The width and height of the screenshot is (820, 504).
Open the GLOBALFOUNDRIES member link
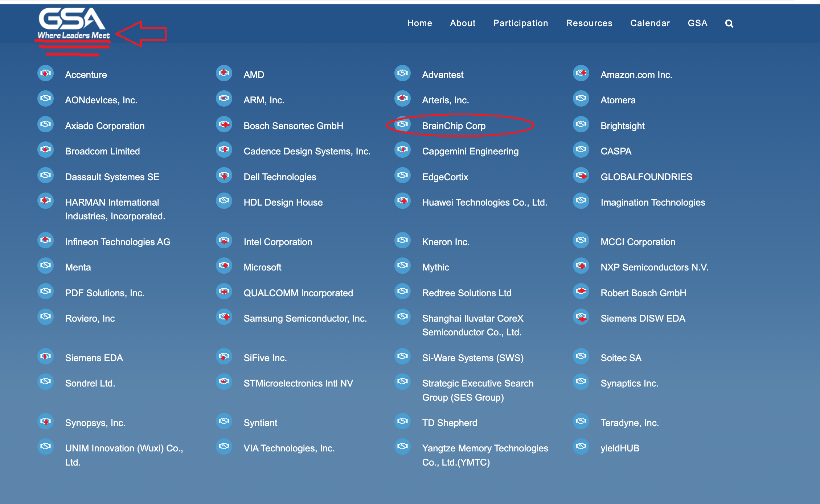click(646, 177)
